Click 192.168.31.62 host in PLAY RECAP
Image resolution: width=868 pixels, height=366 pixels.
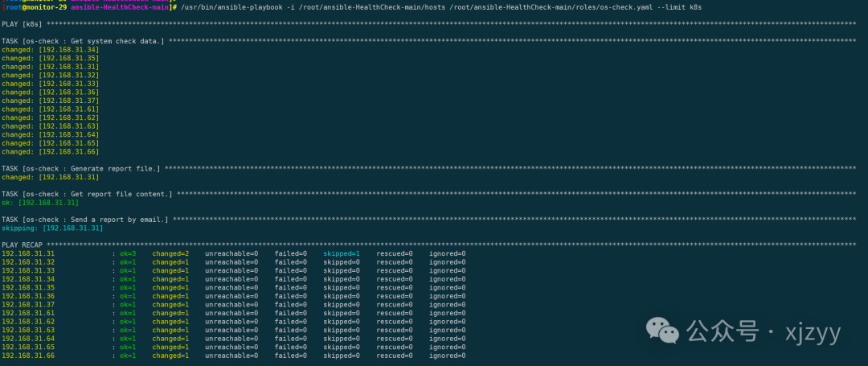[x=28, y=322]
